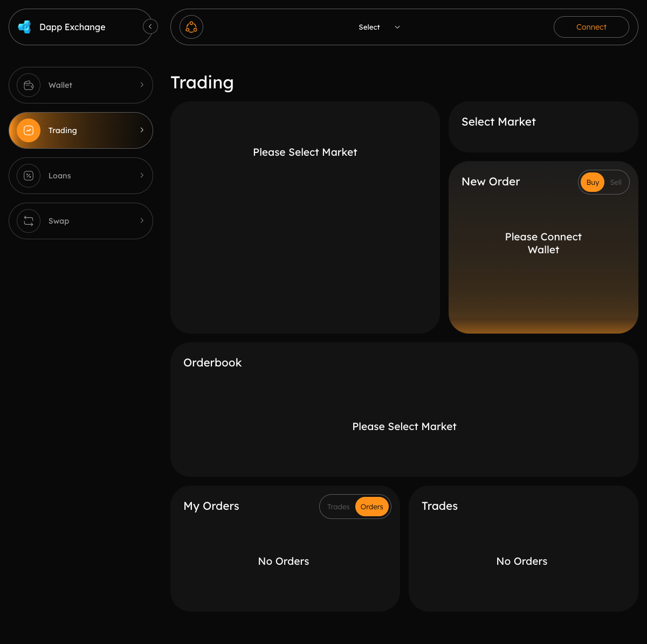Open the network selector icon in top bar
Screen dimensions: 647x644
191,26
